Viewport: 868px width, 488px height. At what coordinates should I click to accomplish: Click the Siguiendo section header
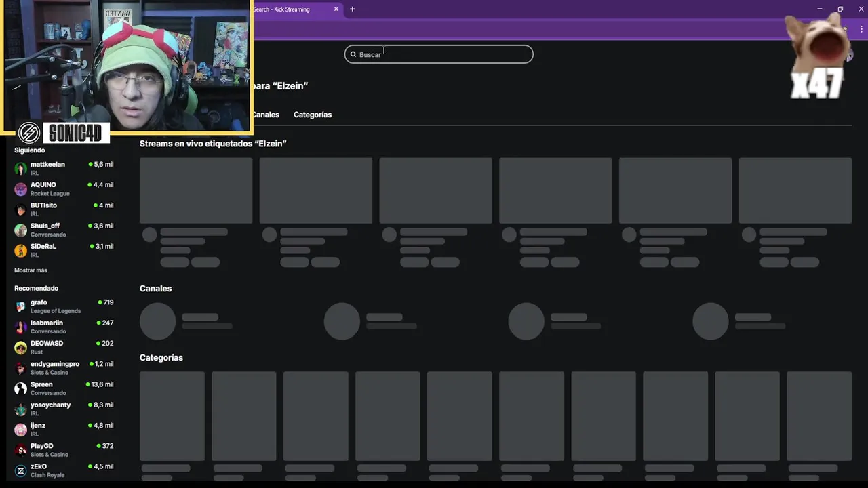click(30, 150)
